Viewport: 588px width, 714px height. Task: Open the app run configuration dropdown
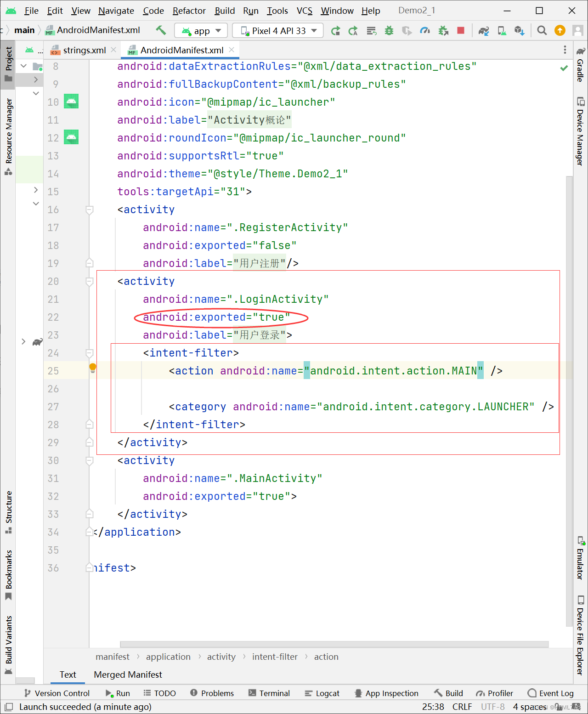[x=201, y=31]
